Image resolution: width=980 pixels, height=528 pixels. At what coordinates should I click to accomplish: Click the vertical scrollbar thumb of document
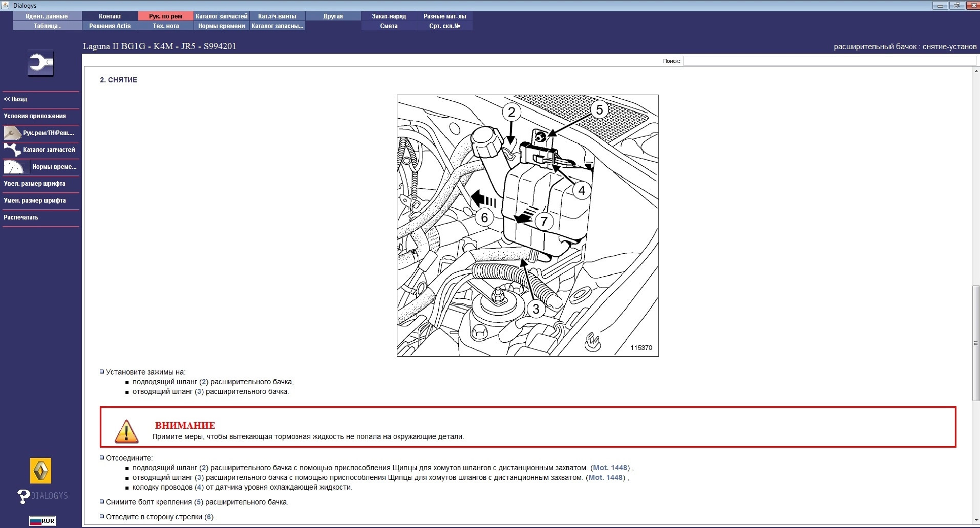tap(976, 343)
